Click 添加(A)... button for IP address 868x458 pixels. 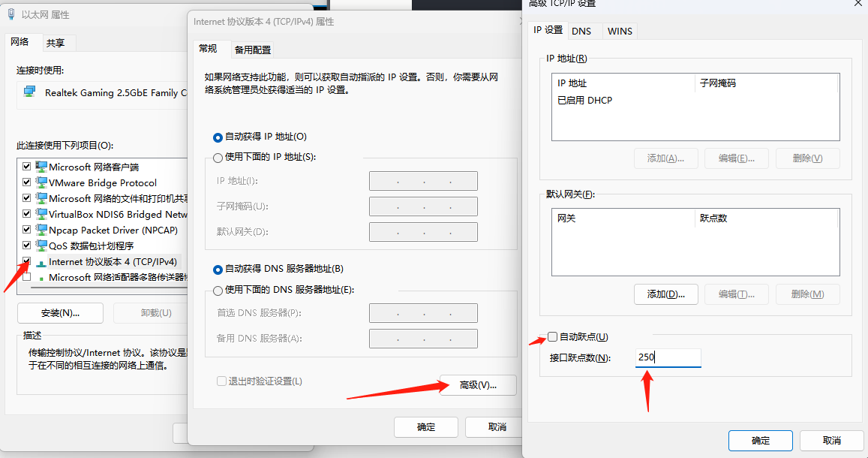(666, 158)
